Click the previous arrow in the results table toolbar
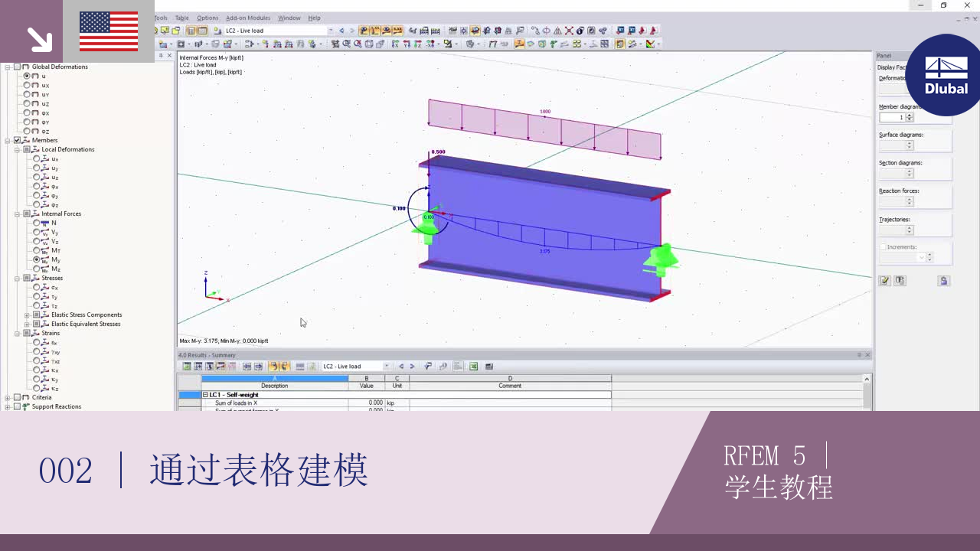Viewport: 980px width, 551px height. click(401, 367)
